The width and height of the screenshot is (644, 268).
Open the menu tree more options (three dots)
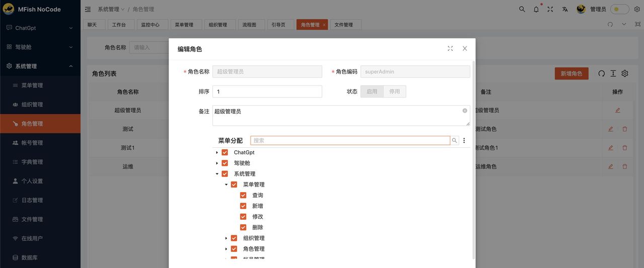464,141
